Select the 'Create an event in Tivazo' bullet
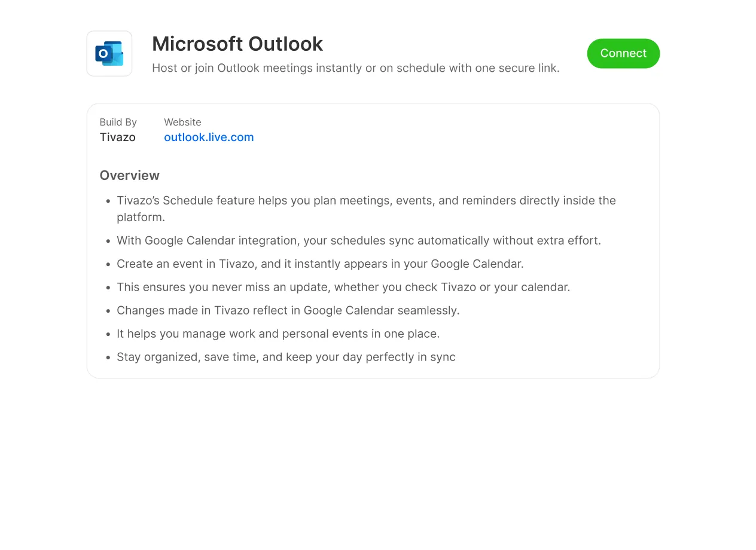The height and width of the screenshot is (550, 756). (x=320, y=264)
